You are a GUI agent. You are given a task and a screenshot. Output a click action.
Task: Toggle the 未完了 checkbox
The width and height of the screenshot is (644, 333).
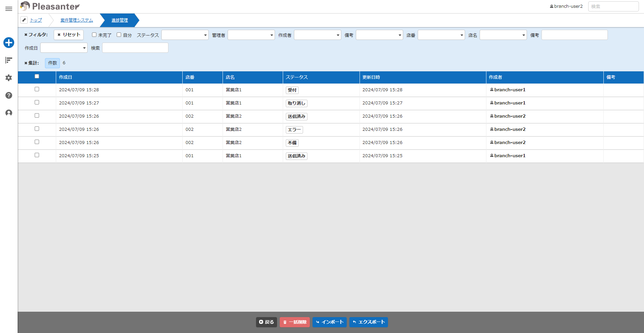click(x=94, y=35)
